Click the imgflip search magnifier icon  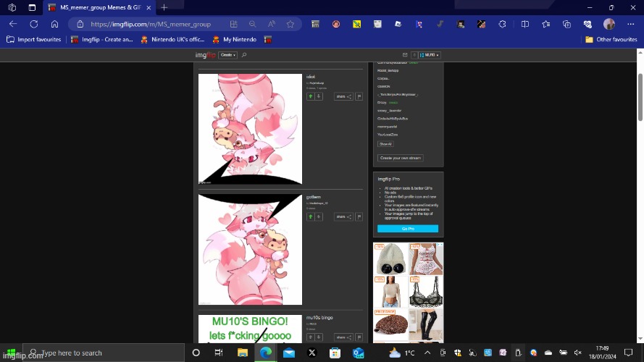click(x=244, y=55)
